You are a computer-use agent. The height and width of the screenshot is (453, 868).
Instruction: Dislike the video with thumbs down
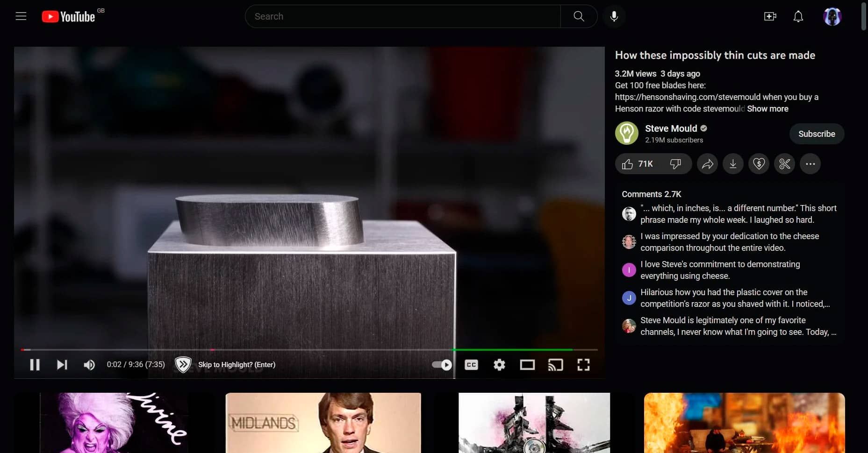(675, 164)
